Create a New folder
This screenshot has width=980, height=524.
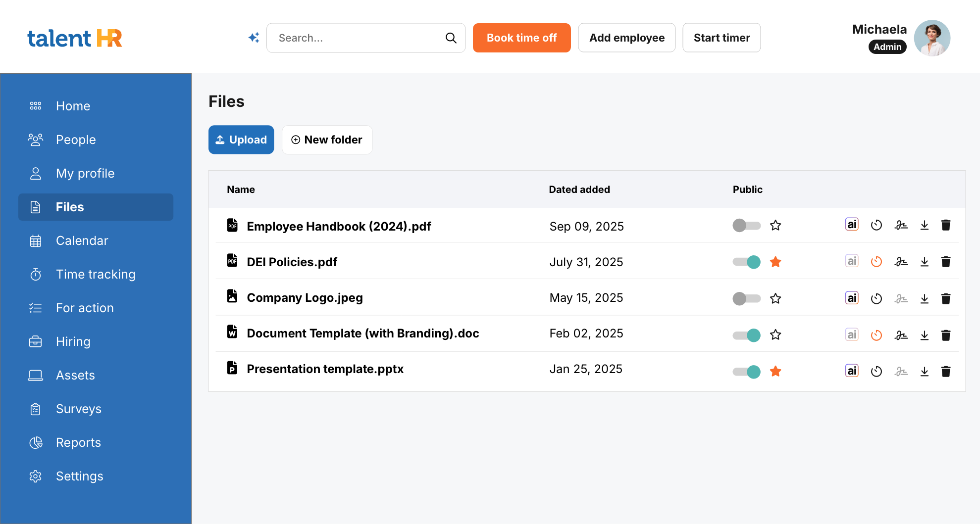click(327, 140)
